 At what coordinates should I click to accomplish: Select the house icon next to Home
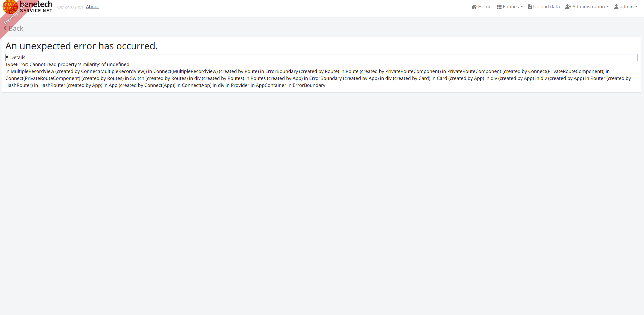coord(474,6)
